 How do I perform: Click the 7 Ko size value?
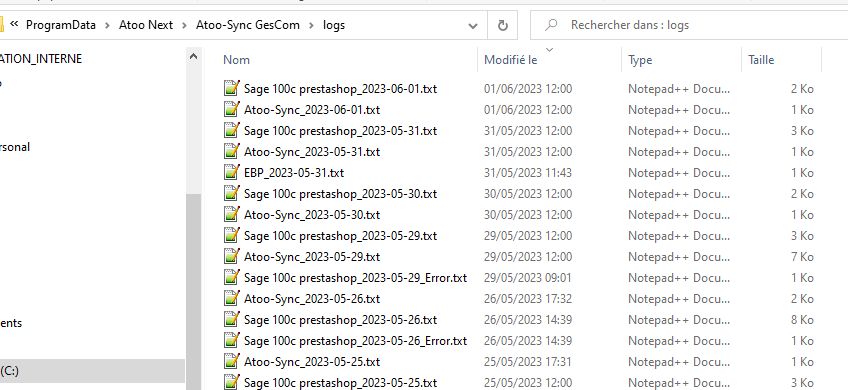click(x=802, y=256)
